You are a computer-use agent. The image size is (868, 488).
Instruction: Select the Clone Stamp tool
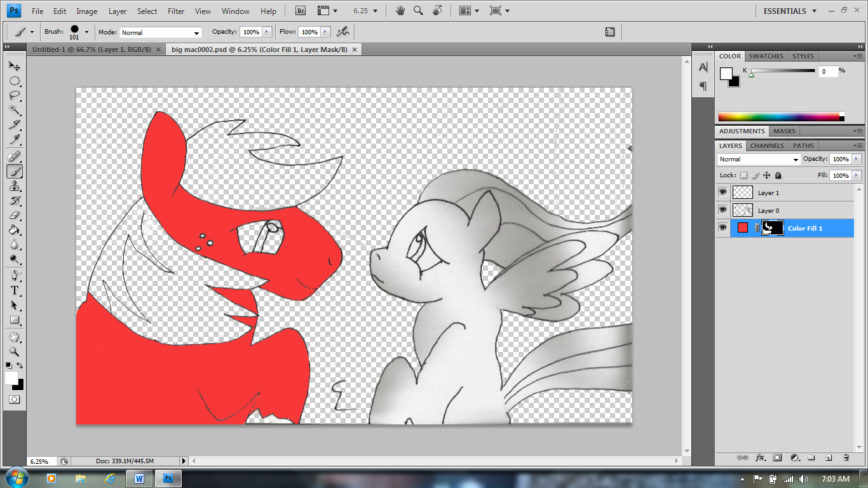click(x=14, y=186)
